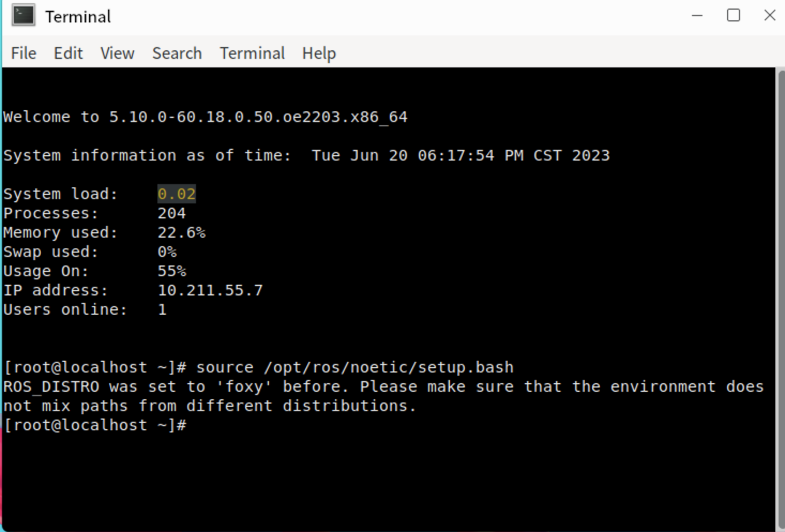Viewport: 785px width, 532px height.
Task: Open the Search menu
Action: [x=177, y=54]
